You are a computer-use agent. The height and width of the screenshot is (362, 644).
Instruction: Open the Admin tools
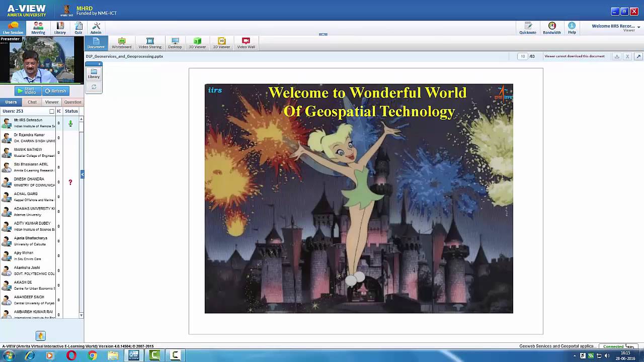point(96,28)
